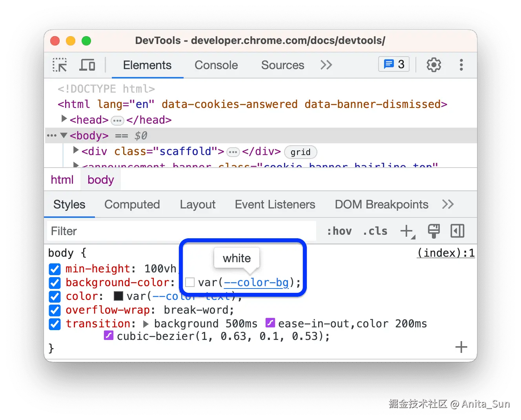Activate the inspect element picker icon

click(60, 65)
